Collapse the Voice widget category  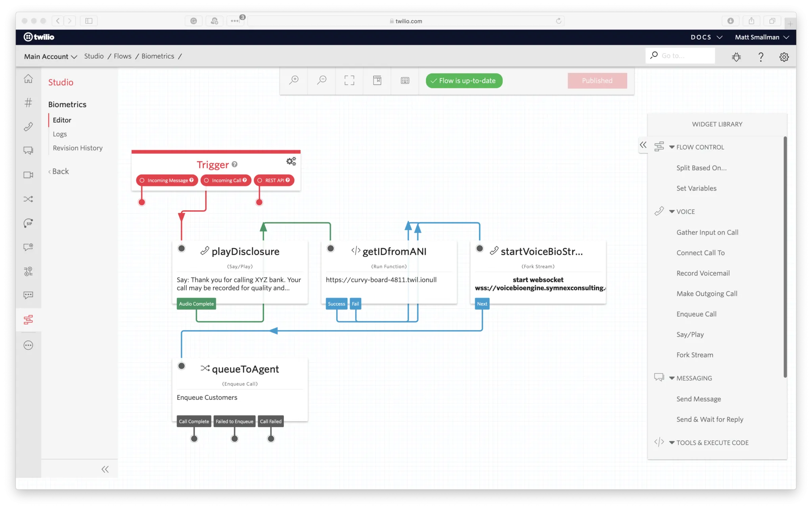pyautogui.click(x=671, y=211)
